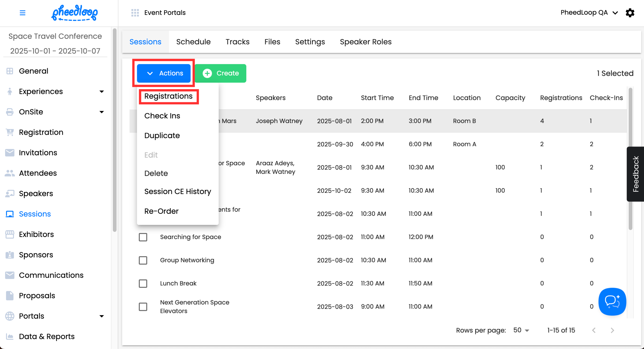644x349 pixels.
Task: Click the blue Actions button
Action: [x=164, y=73]
